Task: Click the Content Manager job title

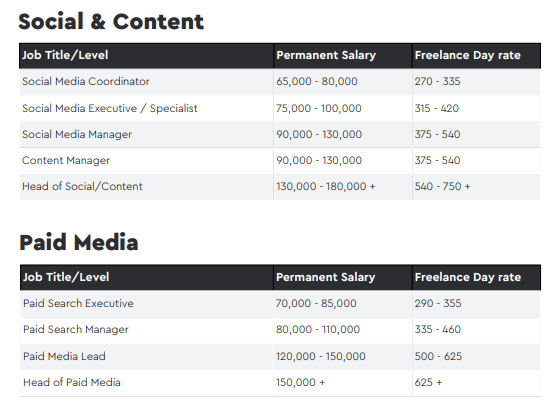Action: click(66, 160)
